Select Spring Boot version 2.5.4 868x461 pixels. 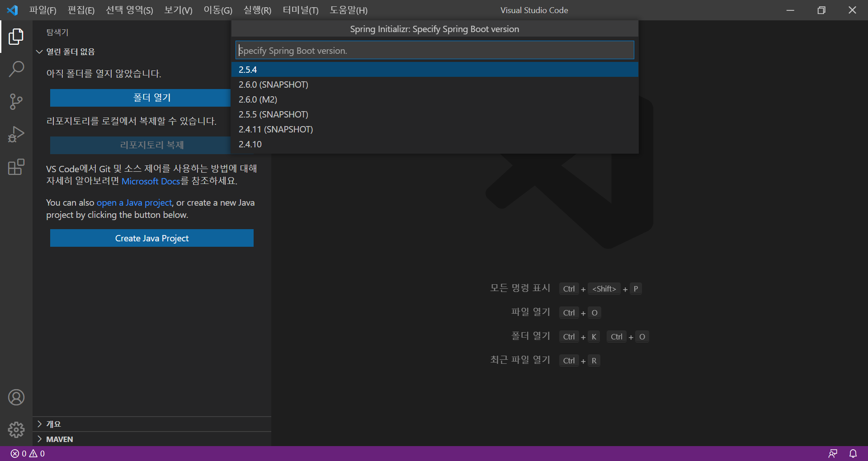click(435, 70)
